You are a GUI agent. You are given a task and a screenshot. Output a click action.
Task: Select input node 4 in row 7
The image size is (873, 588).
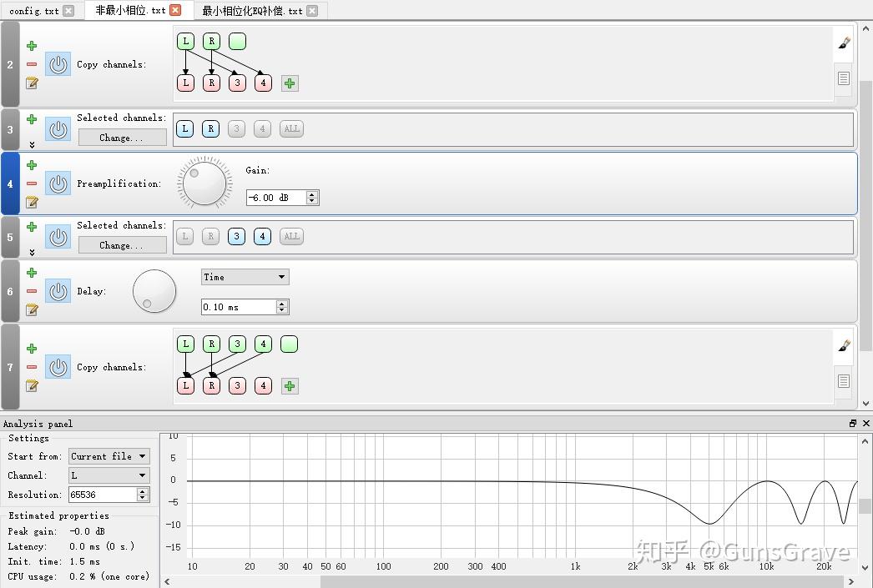(x=264, y=344)
